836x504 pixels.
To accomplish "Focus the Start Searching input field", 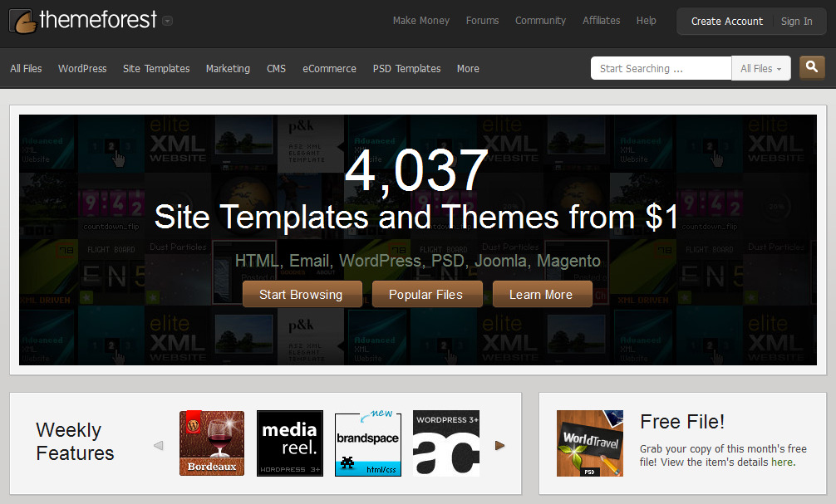I will [661, 68].
